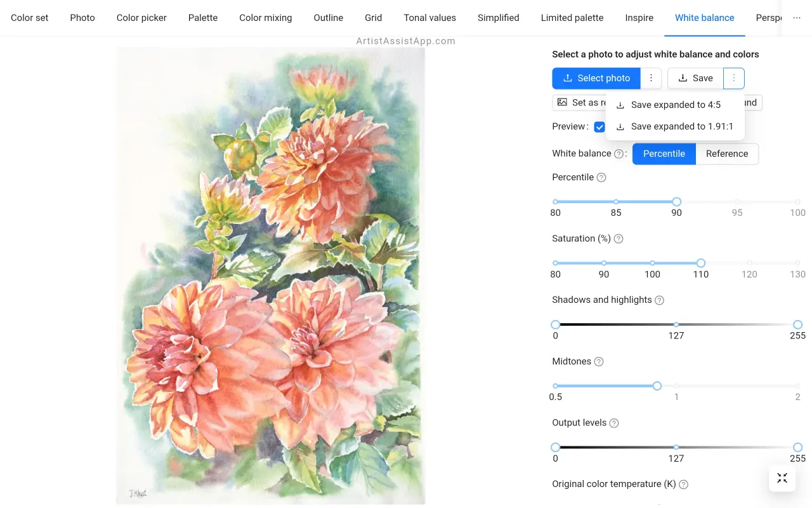The width and height of the screenshot is (812, 508).
Task: Click the Select photo button
Action: coord(596,78)
